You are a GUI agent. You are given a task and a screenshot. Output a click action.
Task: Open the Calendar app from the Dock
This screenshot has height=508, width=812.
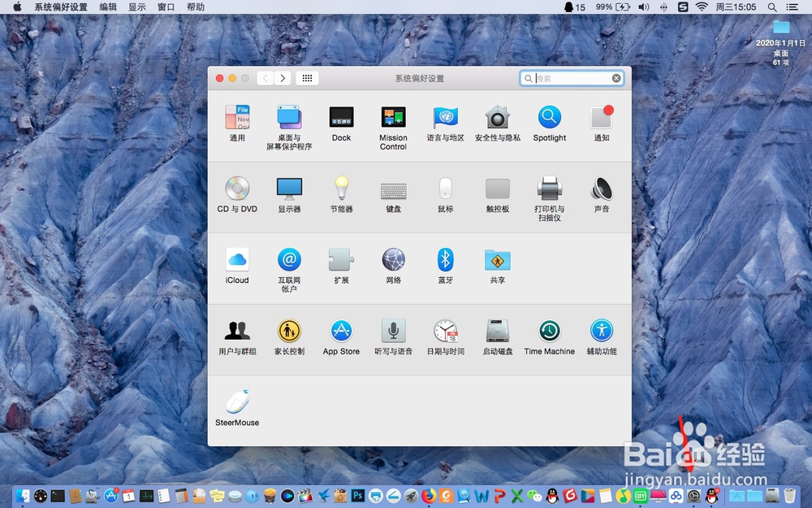tap(128, 496)
